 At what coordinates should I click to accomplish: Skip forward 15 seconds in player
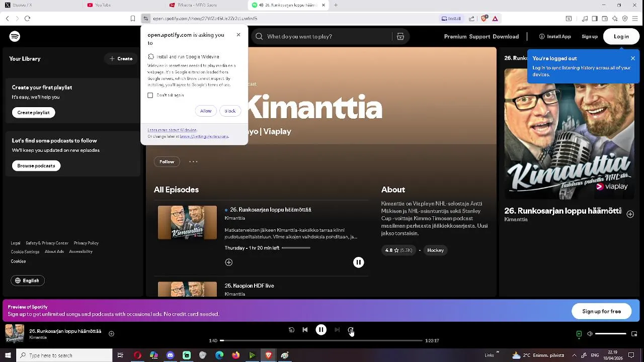(351, 330)
